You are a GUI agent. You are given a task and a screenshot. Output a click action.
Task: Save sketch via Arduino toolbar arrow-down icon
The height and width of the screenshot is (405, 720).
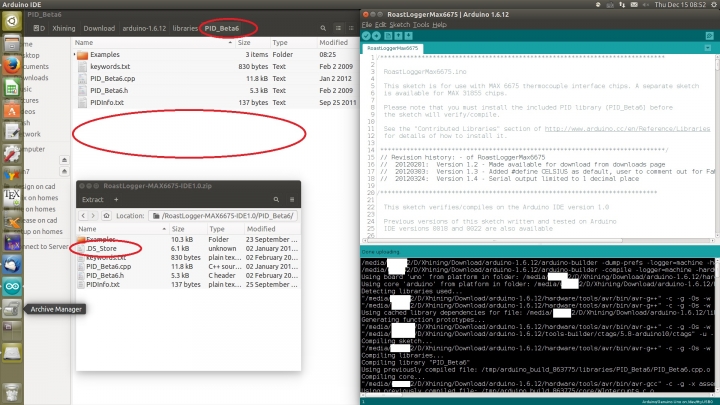point(408,36)
